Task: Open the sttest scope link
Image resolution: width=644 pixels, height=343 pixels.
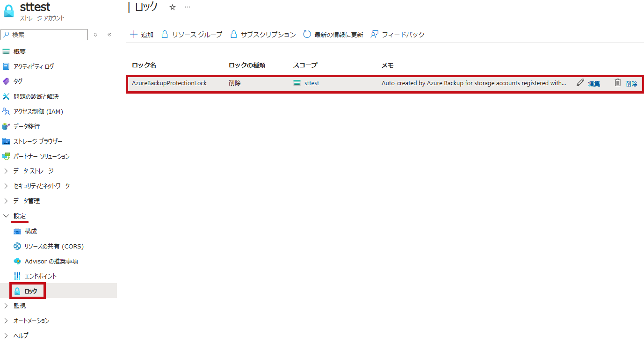Action: tap(311, 83)
